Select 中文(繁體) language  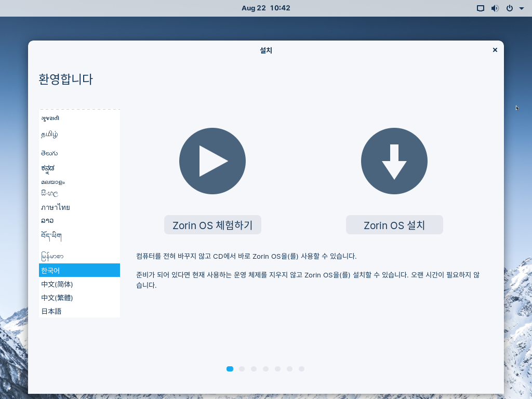(x=79, y=298)
